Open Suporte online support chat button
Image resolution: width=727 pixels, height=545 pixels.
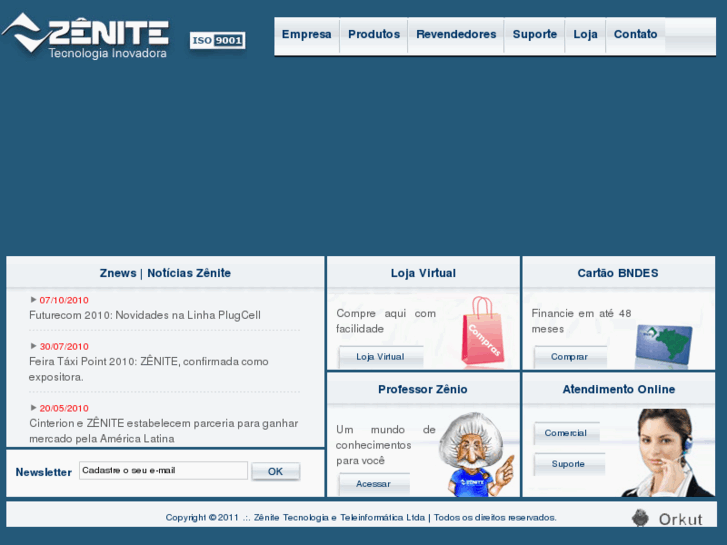coord(569,464)
